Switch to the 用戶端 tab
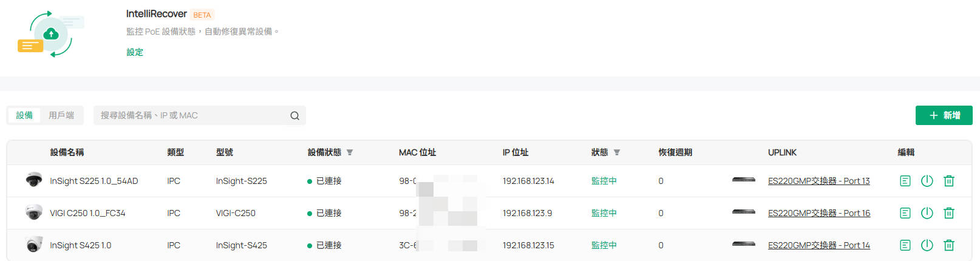This screenshot has width=980, height=261. click(x=61, y=115)
